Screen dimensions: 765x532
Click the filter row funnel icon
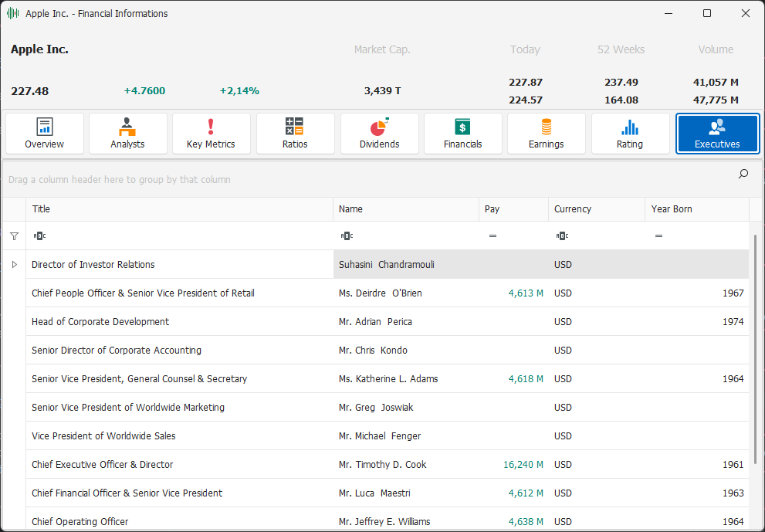point(14,236)
